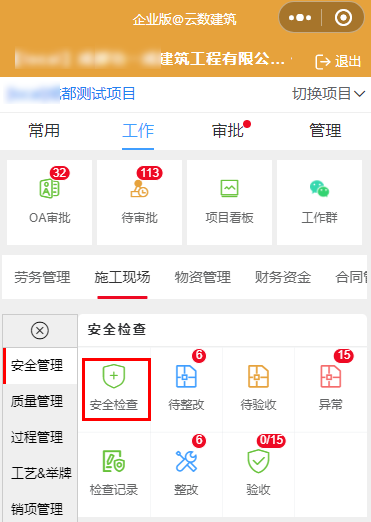
Task: Select 劳务管理 category tab
Action: pos(42,277)
